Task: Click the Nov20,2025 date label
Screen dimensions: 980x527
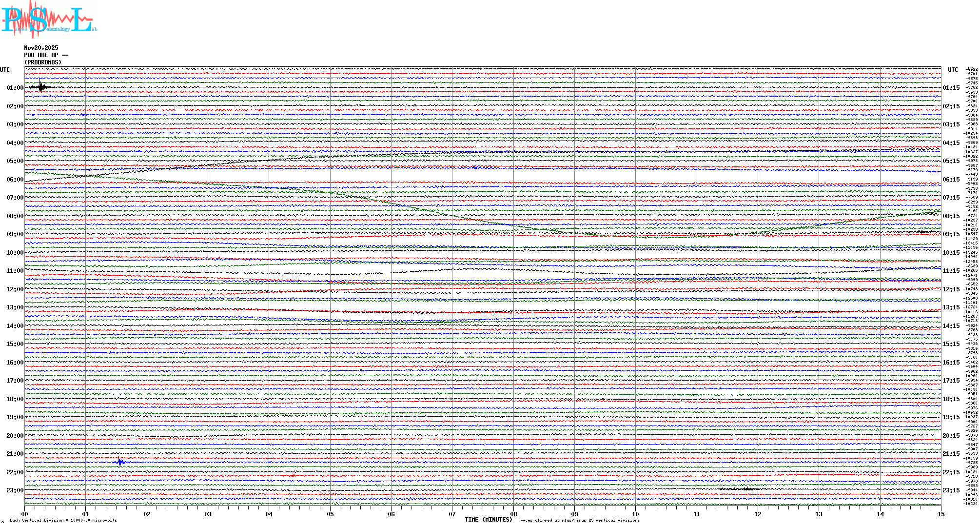Action: click(x=41, y=48)
